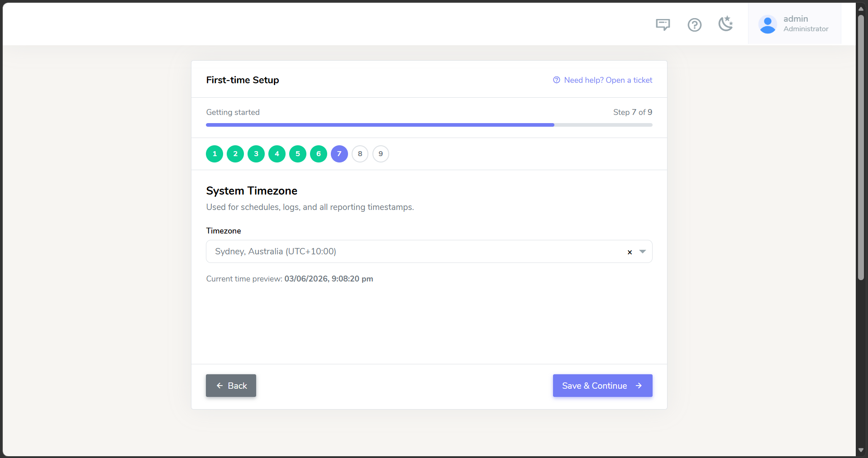This screenshot has width=868, height=458.
Task: Click the 'Timezone' field label
Action: 224,231
